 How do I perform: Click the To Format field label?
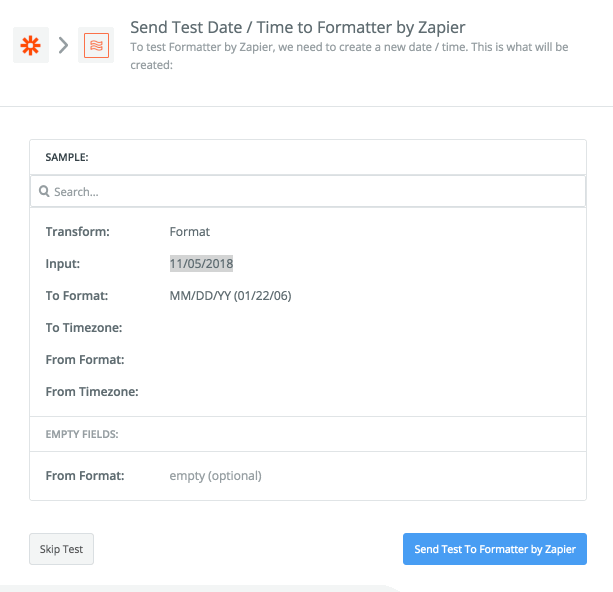click(77, 296)
